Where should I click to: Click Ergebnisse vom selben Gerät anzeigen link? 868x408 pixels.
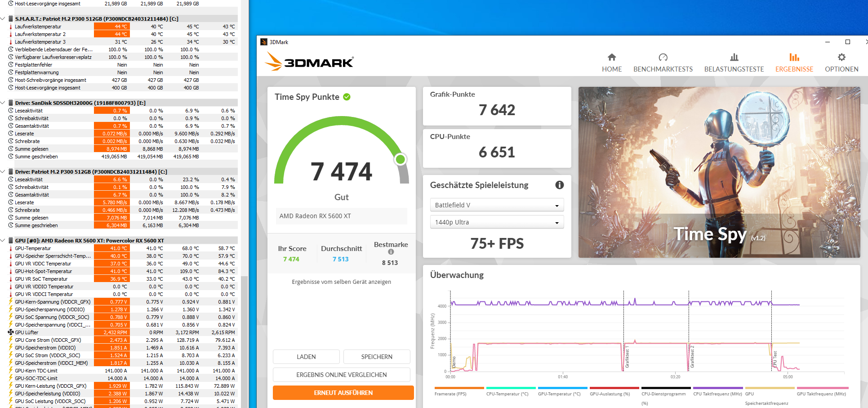point(342,282)
